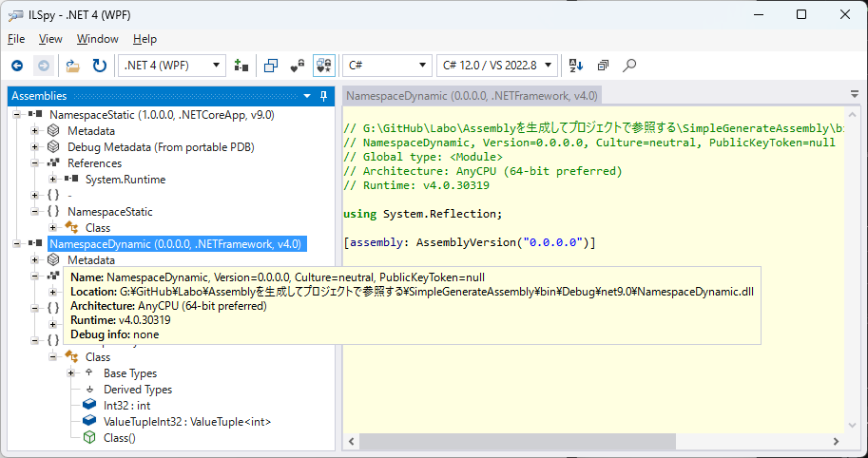
Task: Select 'ValueTupleInt32 : ValueTuple<int>' label
Action: coord(187,422)
